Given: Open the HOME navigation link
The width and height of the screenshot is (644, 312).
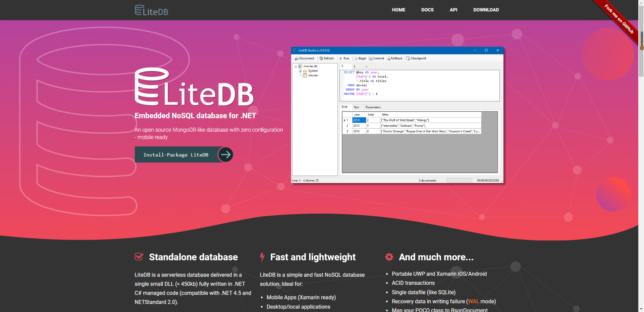Looking at the screenshot, I should 398,10.
